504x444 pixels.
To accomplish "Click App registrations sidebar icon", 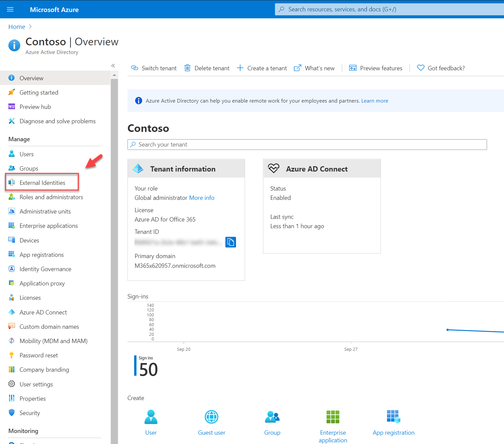I will point(12,254).
